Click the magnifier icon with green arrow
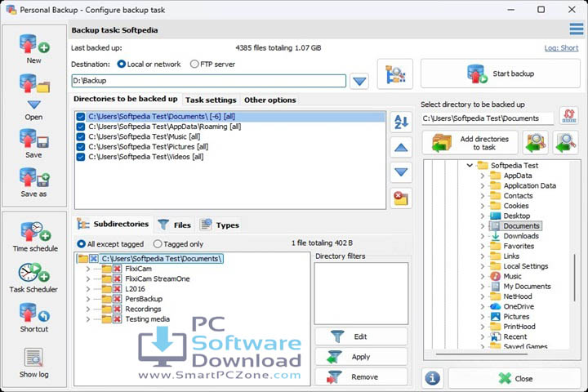This screenshot has height=392, width=588. [x=565, y=143]
